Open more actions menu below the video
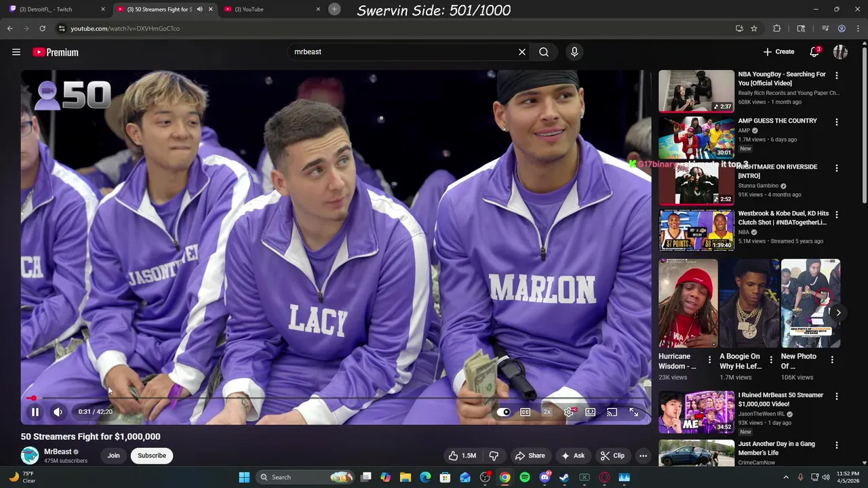This screenshot has width=868, height=488. (x=643, y=455)
